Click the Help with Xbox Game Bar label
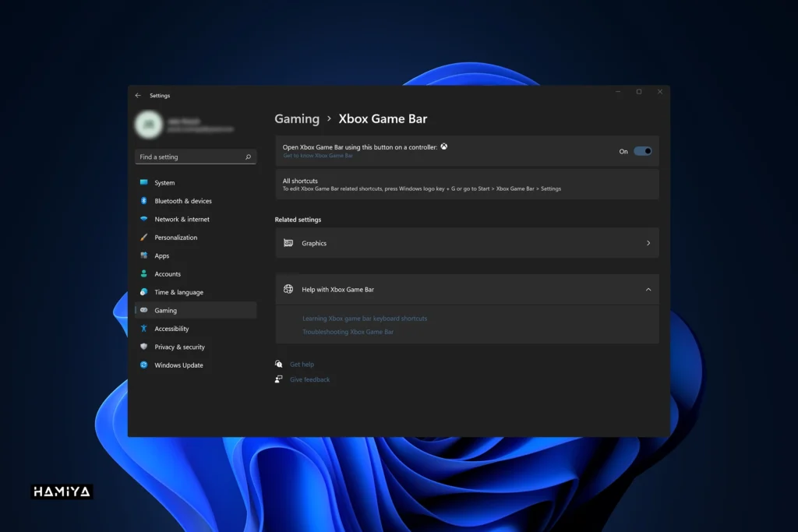The image size is (798, 532). click(338, 290)
